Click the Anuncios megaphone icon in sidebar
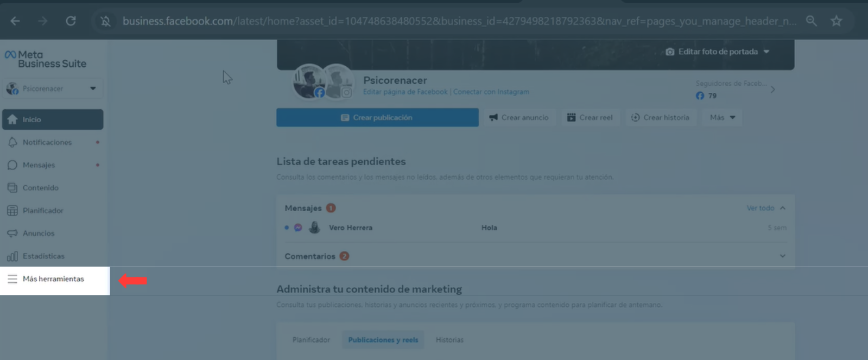The width and height of the screenshot is (868, 360). [x=12, y=233]
